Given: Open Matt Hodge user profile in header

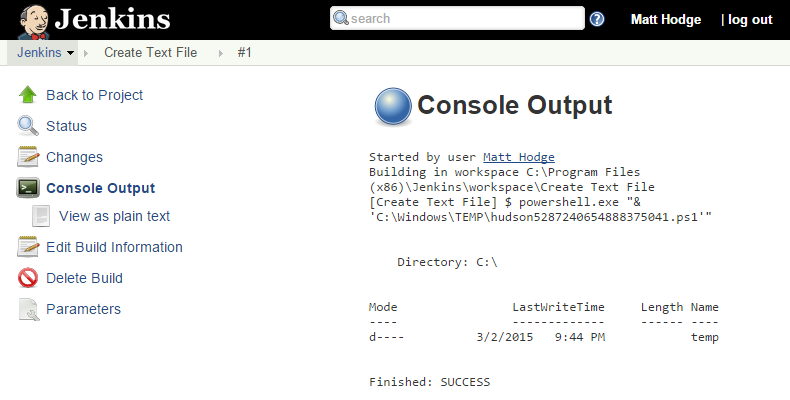Looking at the screenshot, I should coord(666,19).
